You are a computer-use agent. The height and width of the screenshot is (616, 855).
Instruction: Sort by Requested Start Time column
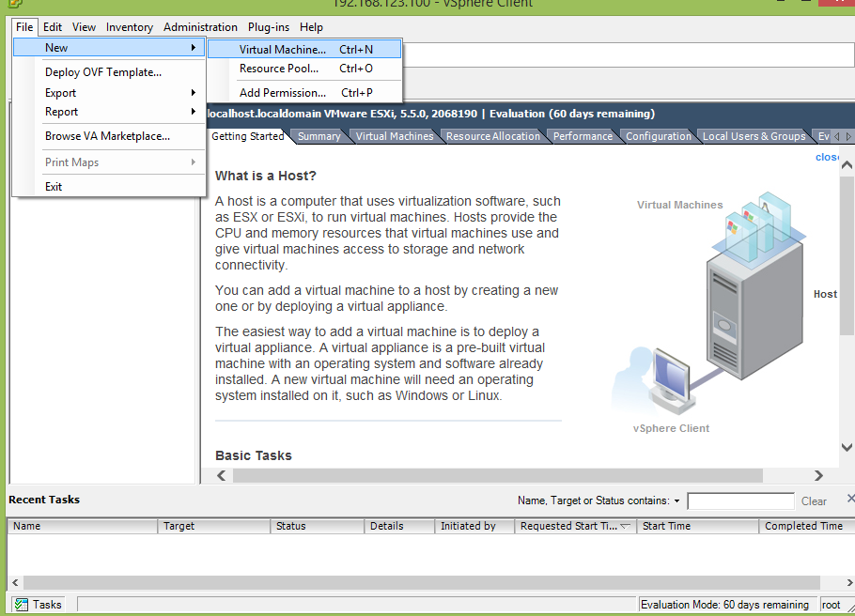click(575, 526)
